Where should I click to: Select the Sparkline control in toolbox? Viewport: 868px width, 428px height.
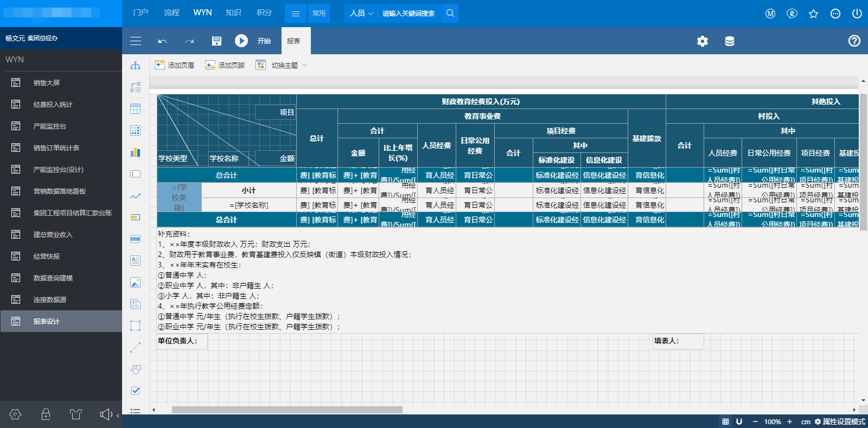[136, 196]
